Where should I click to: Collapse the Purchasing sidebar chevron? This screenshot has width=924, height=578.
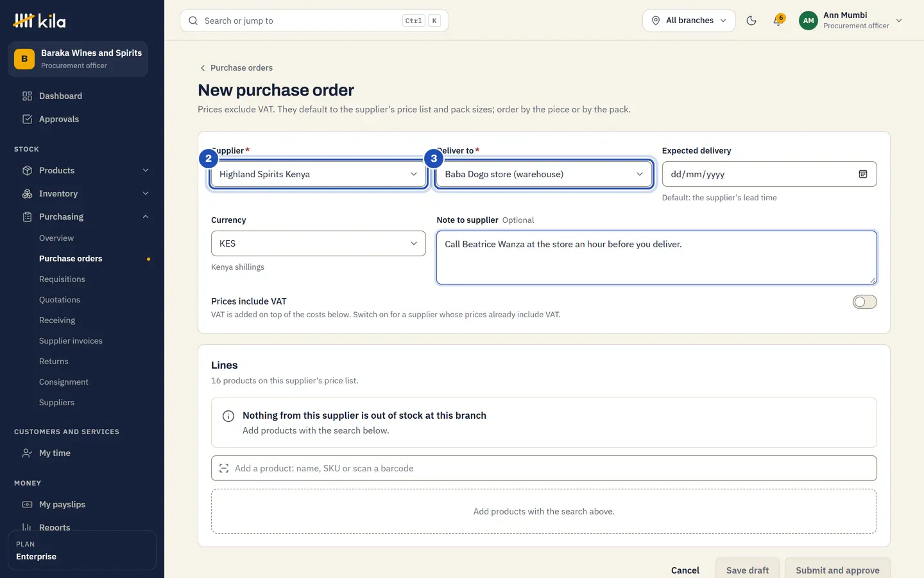pos(146,216)
